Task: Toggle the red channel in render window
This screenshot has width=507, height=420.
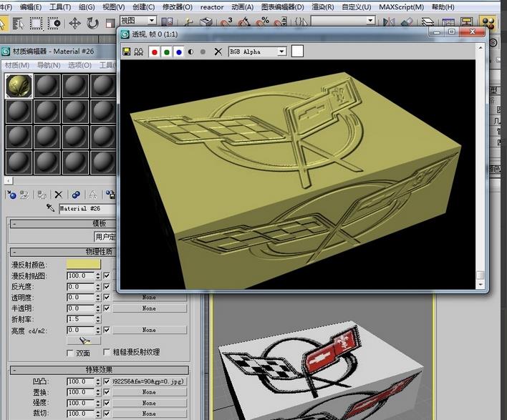Action: (155, 52)
